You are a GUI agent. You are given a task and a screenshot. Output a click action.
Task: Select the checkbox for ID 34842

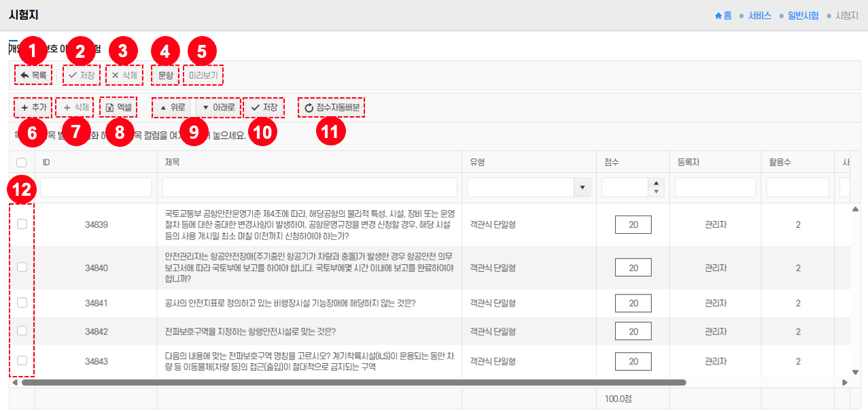pyautogui.click(x=22, y=331)
